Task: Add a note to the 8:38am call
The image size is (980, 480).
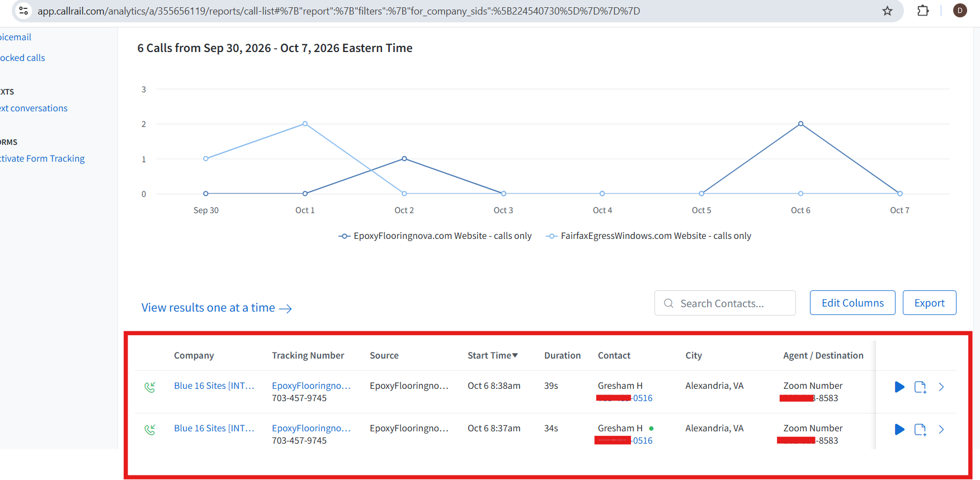Action: [920, 387]
